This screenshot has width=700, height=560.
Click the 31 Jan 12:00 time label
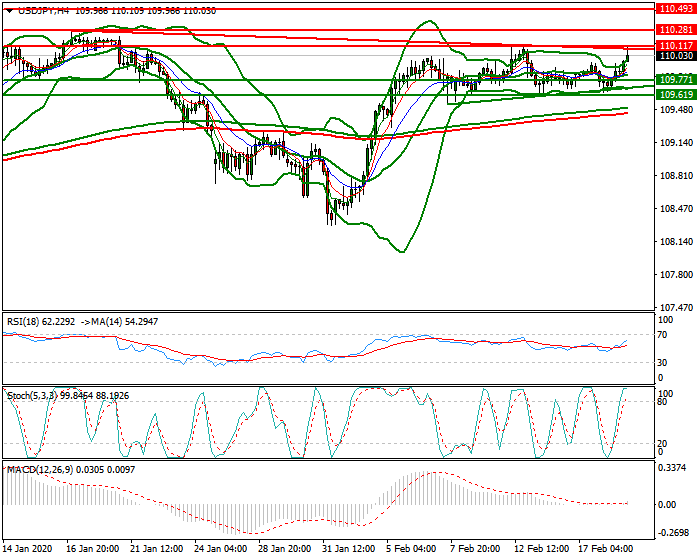click(x=348, y=549)
